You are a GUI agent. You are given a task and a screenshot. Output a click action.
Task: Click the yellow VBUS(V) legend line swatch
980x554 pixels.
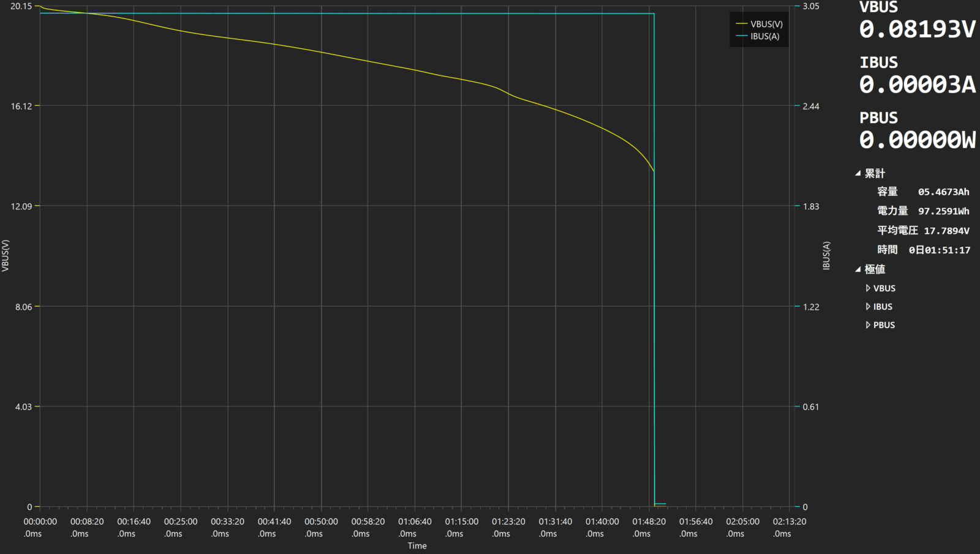click(741, 24)
